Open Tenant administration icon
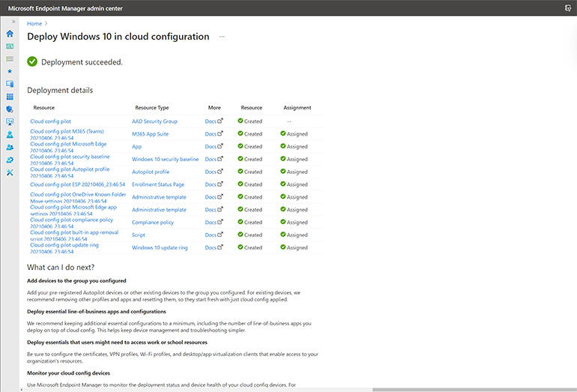 click(10, 160)
